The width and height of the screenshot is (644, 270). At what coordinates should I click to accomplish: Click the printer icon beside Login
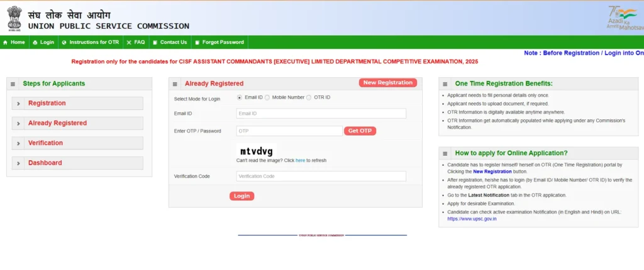pos(35,42)
